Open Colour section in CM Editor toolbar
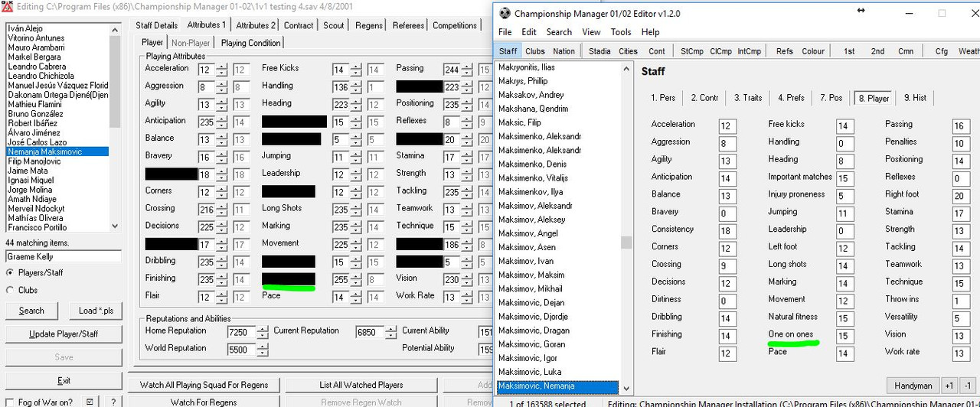Image resolution: width=980 pixels, height=407 pixels. coord(813,51)
